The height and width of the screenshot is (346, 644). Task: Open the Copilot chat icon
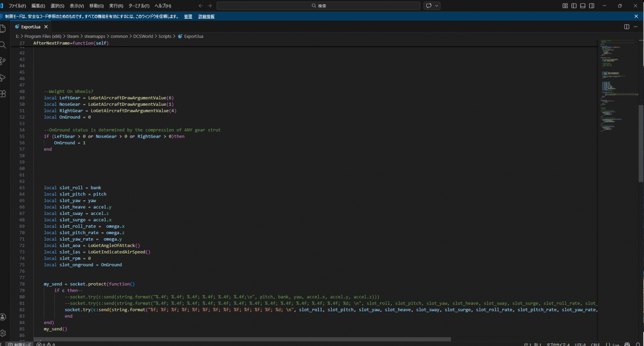429,6
